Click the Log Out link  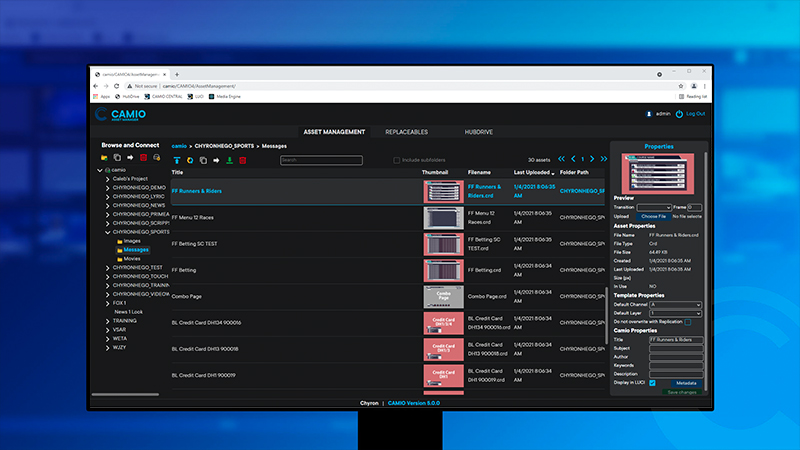pyautogui.click(x=695, y=114)
